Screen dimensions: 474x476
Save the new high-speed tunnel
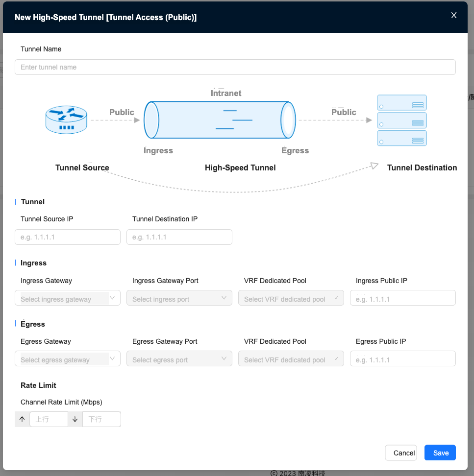click(440, 452)
